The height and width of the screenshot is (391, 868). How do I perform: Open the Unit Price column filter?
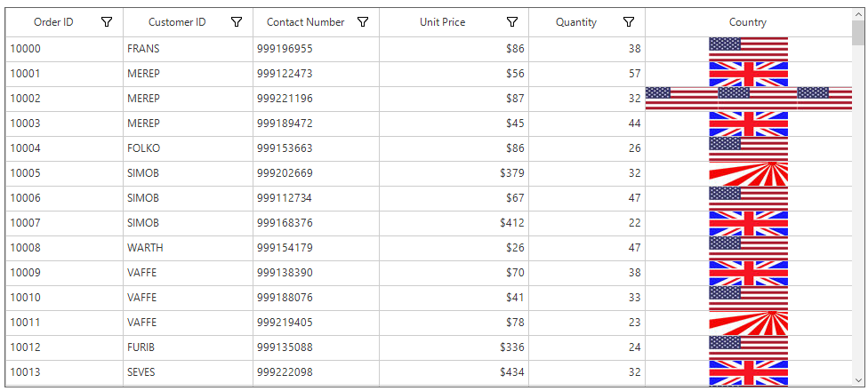click(512, 22)
